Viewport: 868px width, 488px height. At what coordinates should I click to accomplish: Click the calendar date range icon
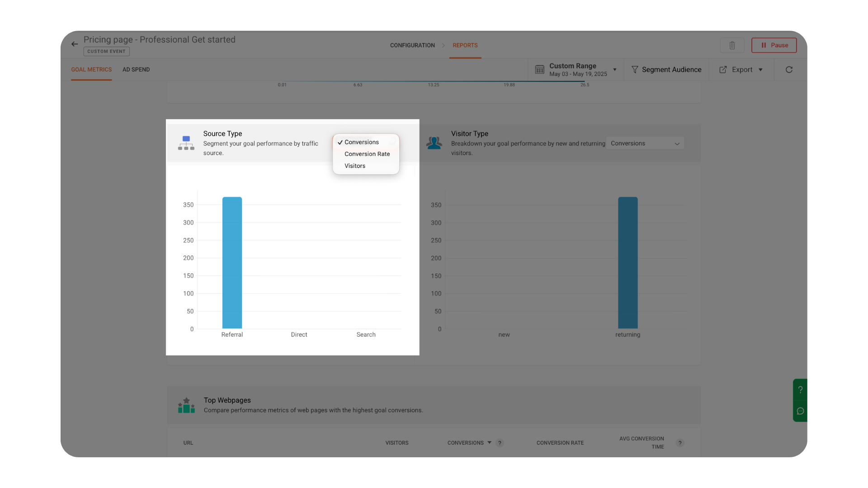(x=539, y=70)
